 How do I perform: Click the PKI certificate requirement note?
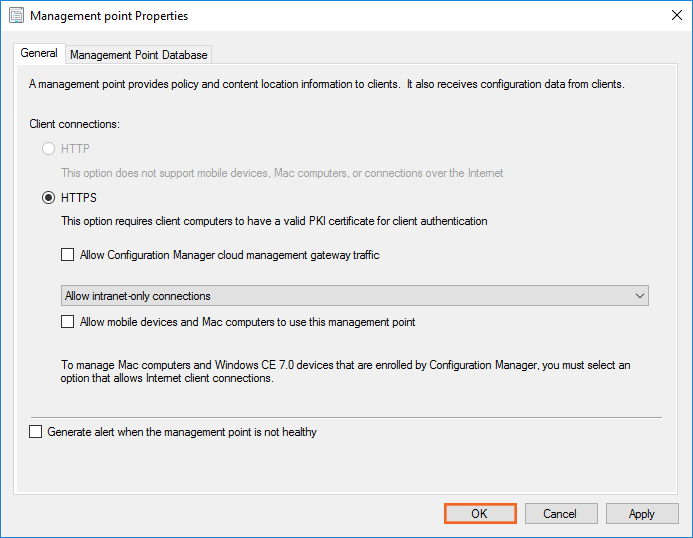point(274,221)
